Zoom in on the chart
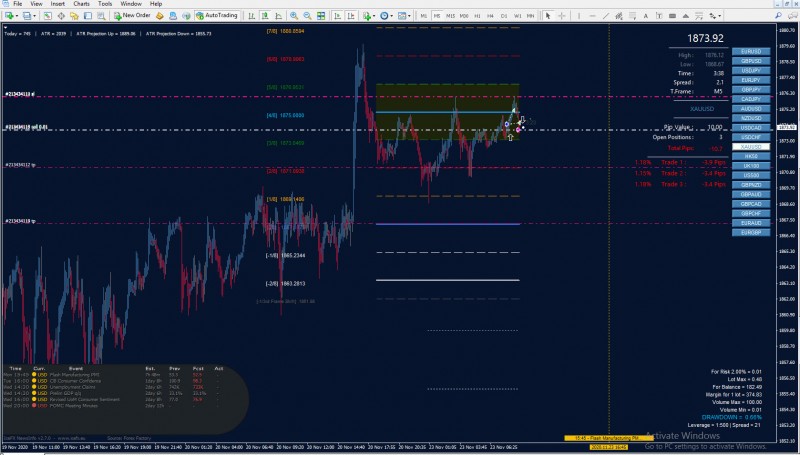 pos(294,16)
